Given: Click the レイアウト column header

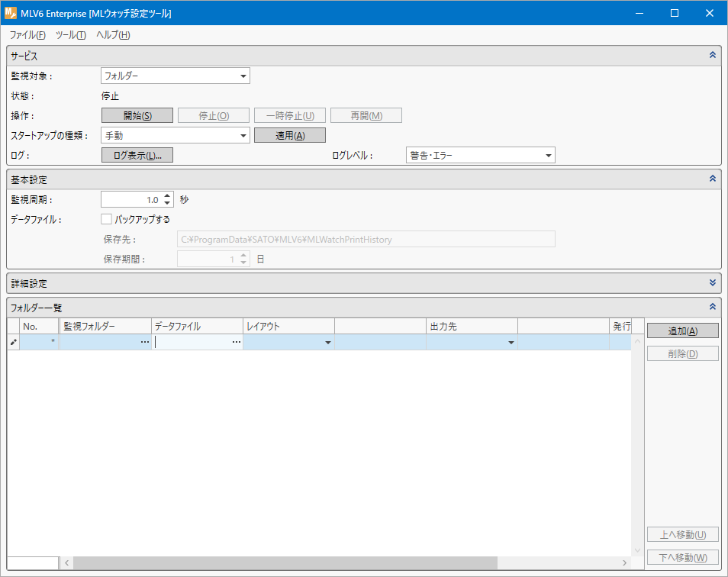Looking at the screenshot, I should tap(288, 327).
